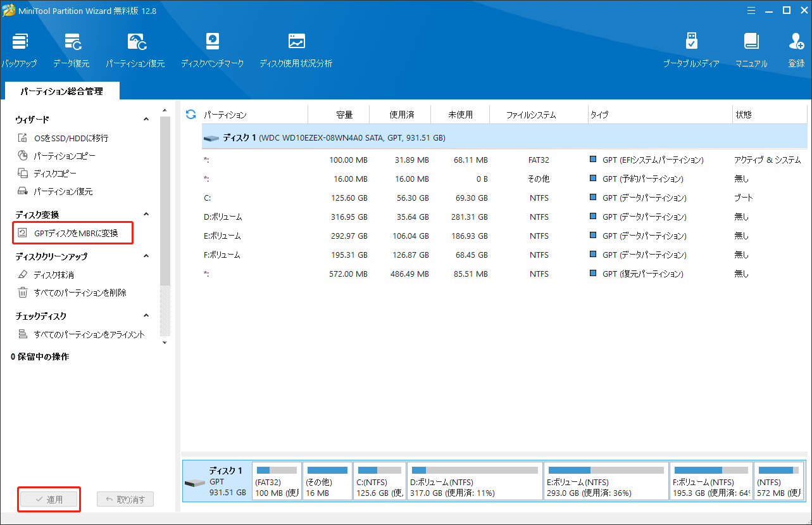The height and width of the screenshot is (525, 812).
Task: Choose パーティション復元 in the wizard sidebar
Action: click(x=55, y=191)
